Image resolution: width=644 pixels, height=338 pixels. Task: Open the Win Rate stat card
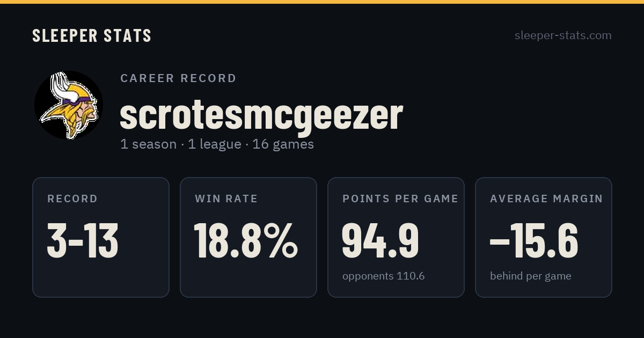coord(248,237)
